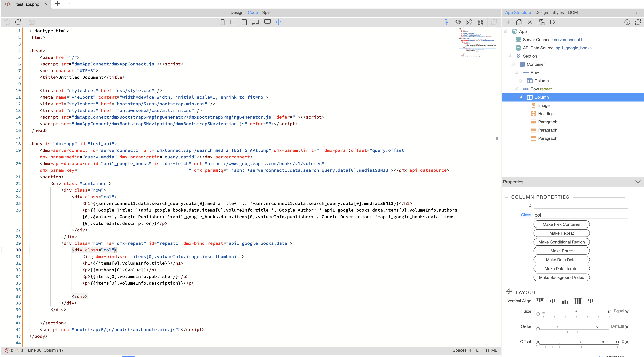Viewport: 644px width, 357px height.
Task: Click the column ID input field
Action: click(581, 205)
